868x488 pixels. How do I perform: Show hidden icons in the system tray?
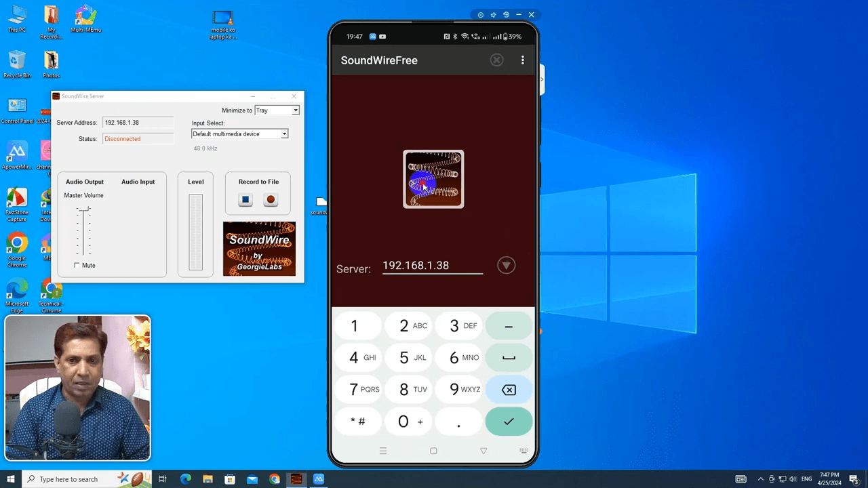coord(760,479)
